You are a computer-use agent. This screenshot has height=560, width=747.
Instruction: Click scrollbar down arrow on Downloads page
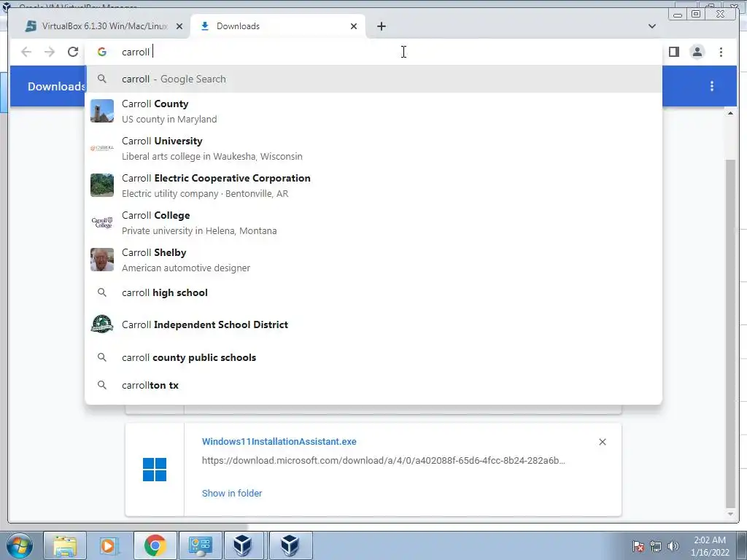click(x=730, y=514)
